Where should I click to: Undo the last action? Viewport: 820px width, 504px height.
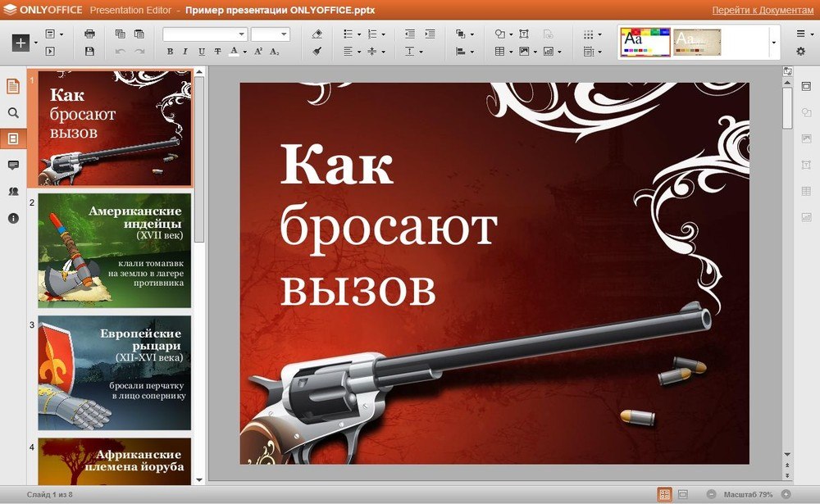[120, 52]
